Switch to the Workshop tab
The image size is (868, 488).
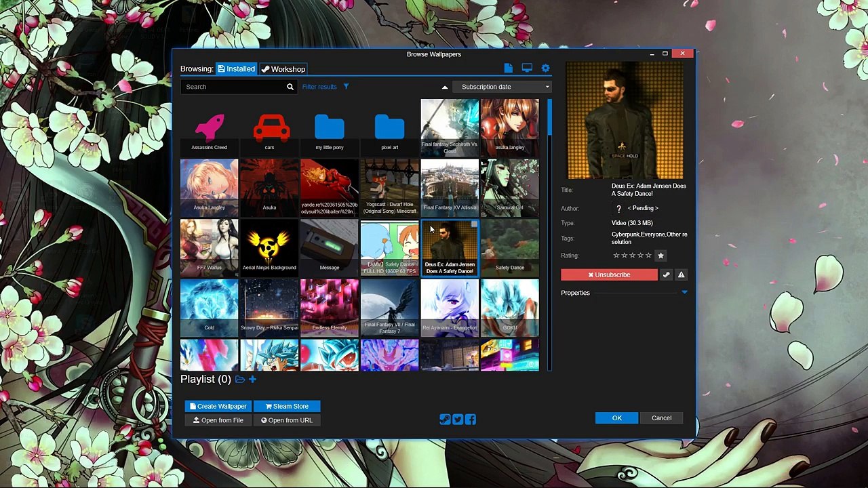coord(283,69)
